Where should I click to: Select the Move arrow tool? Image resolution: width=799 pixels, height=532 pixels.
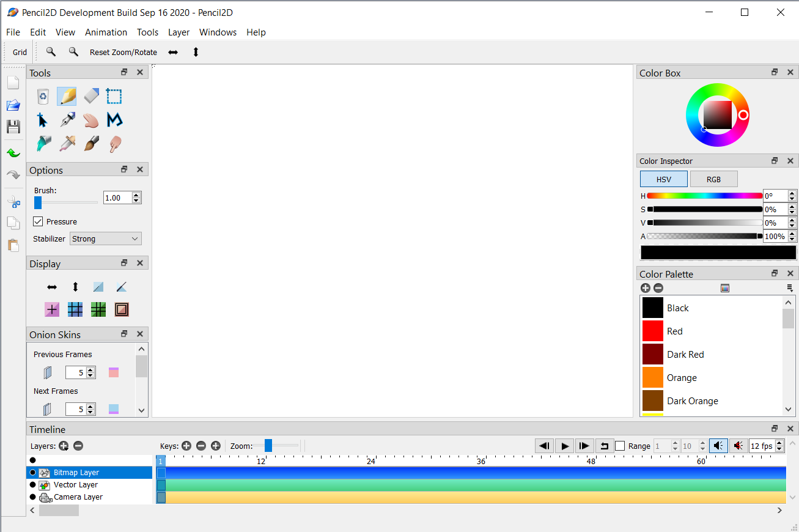click(x=43, y=120)
